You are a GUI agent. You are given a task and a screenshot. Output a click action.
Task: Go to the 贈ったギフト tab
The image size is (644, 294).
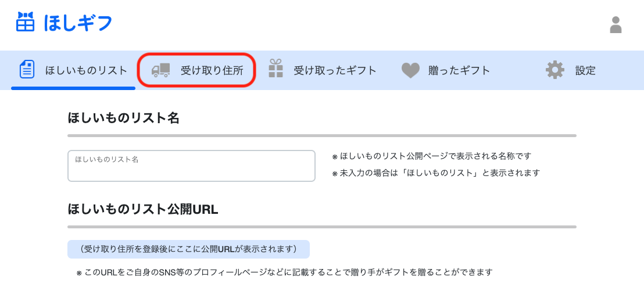(x=459, y=71)
